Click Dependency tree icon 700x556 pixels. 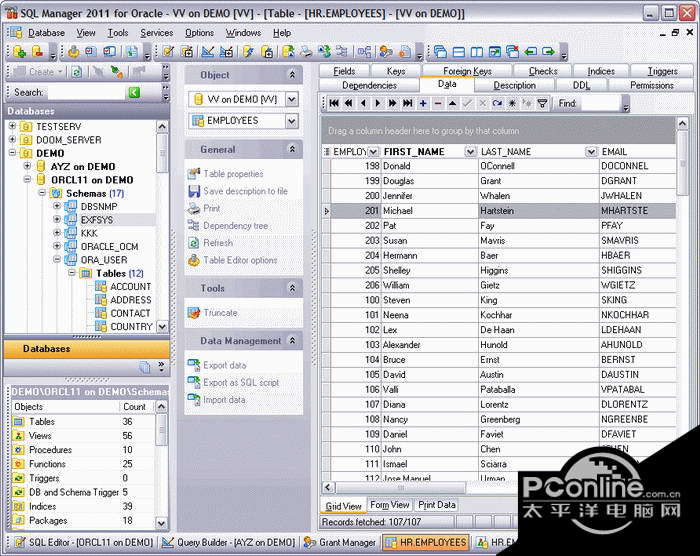[x=194, y=226]
